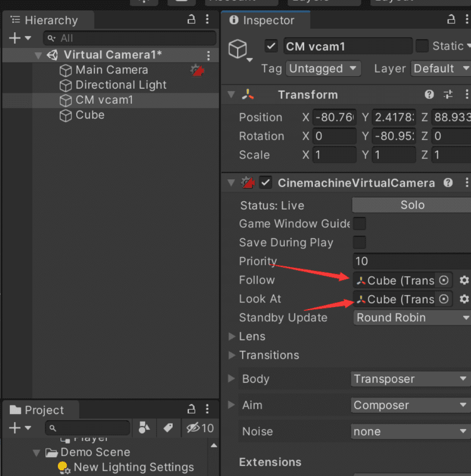Open the Transform component help icon
Screen dimensions: 471x476
(429, 94)
